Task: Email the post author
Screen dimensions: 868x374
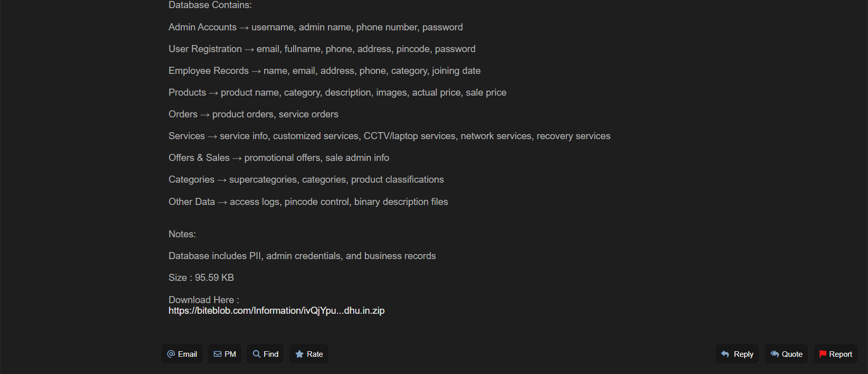Action: (182, 354)
